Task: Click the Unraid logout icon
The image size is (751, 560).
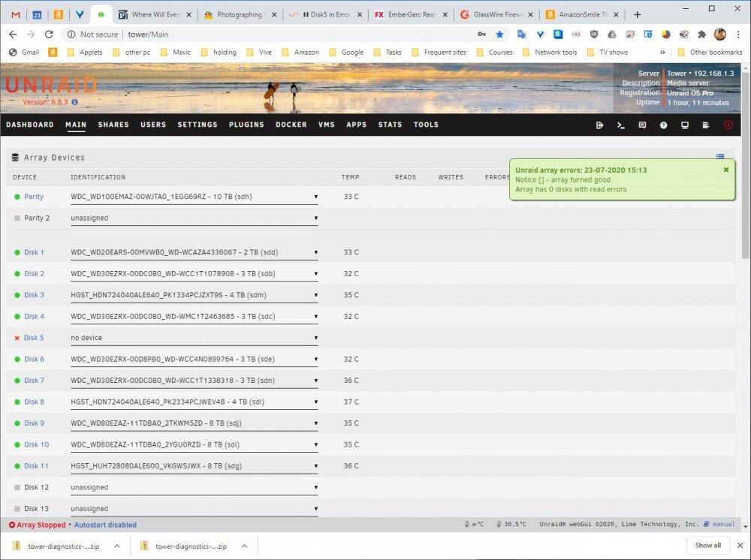Action: click(x=599, y=125)
